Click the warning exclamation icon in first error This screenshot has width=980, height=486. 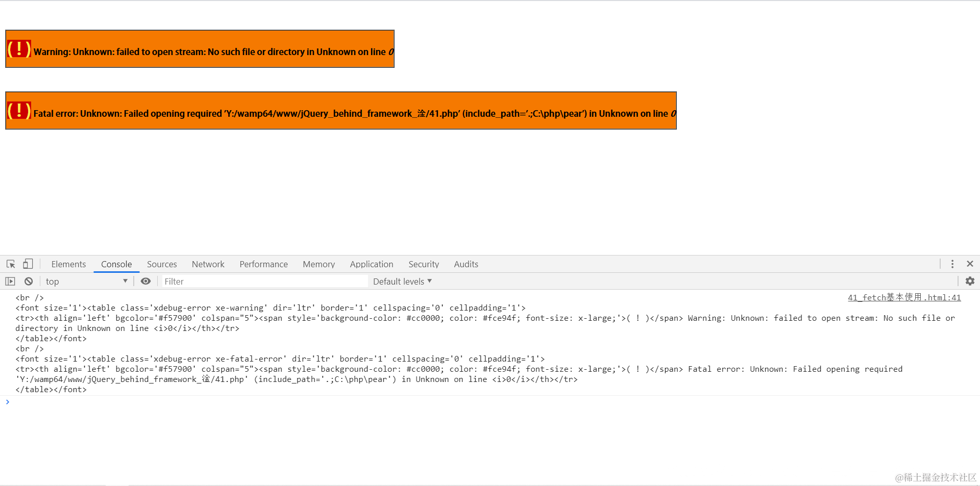[x=19, y=49]
